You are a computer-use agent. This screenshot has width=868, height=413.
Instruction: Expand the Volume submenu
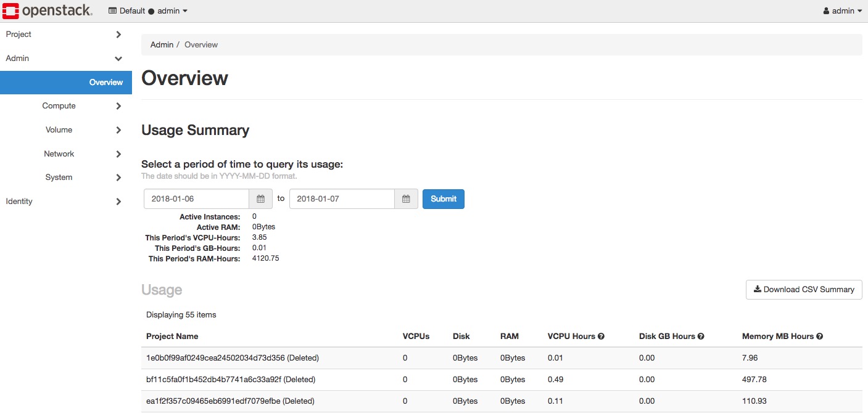66,130
